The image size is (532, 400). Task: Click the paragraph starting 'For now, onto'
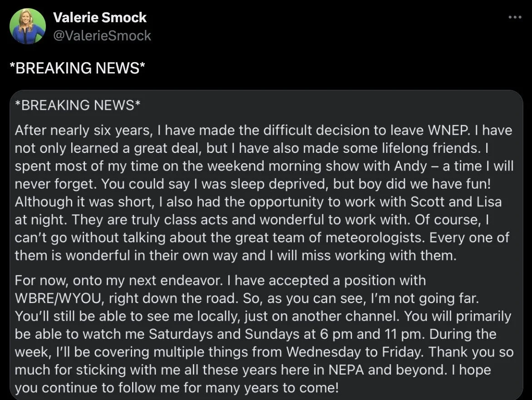click(x=264, y=334)
